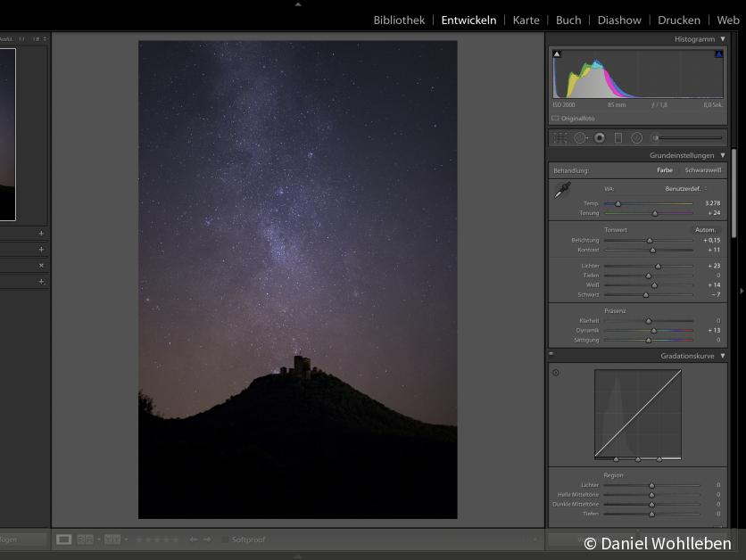Open side-by-side view options dropdown arrow

(98, 539)
